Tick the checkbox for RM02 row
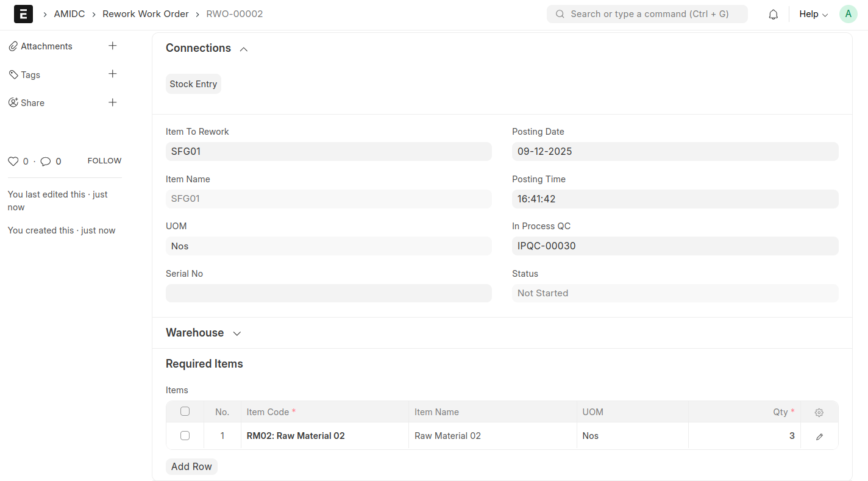This screenshot has width=868, height=481. click(185, 436)
